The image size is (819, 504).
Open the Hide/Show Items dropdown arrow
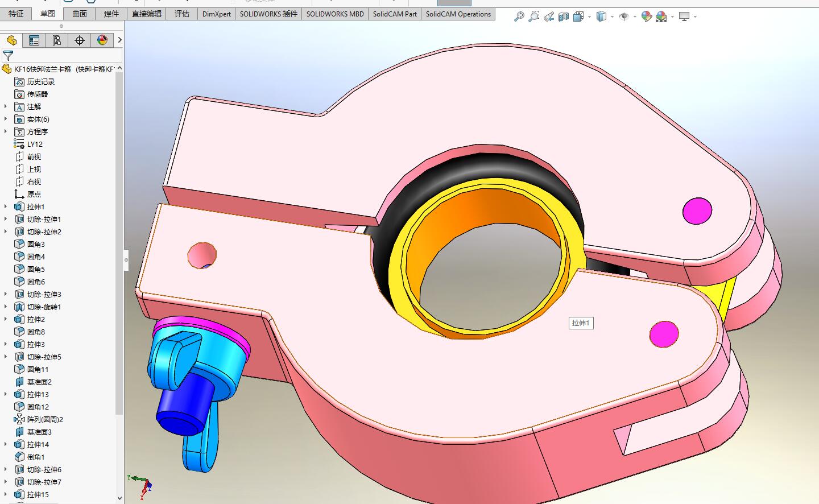(635, 17)
